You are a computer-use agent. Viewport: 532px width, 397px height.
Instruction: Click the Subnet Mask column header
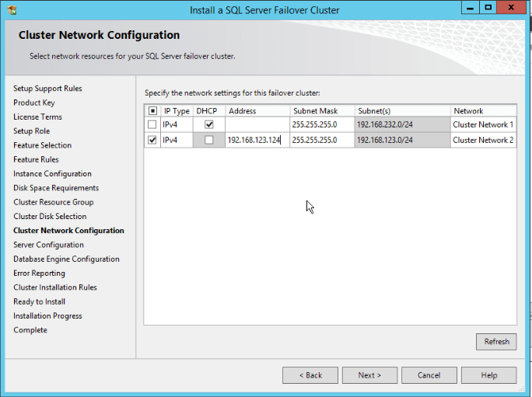[321, 111]
